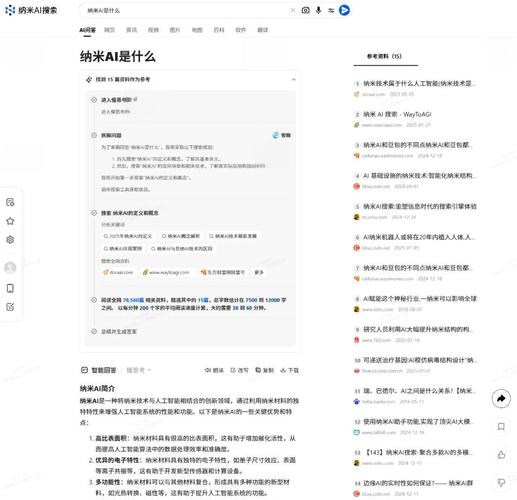Open the doraai.com source chip
This screenshot has height=500, width=517.
tap(118, 272)
